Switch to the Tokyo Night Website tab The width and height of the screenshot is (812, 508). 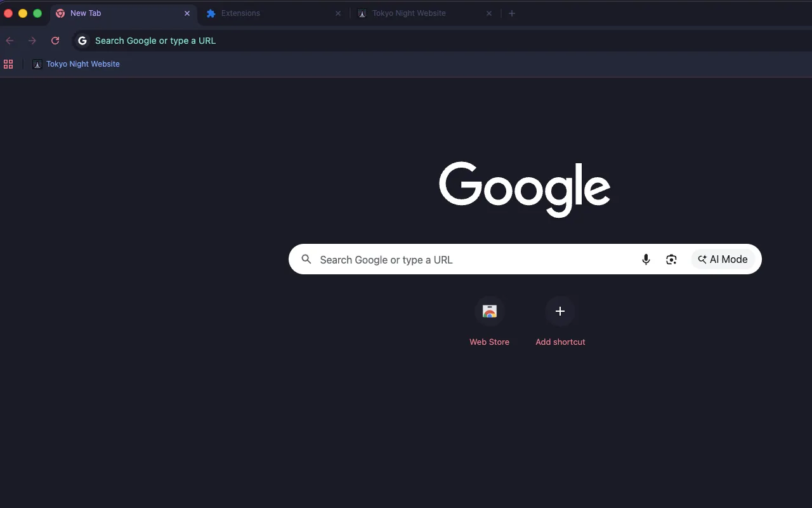[425, 13]
